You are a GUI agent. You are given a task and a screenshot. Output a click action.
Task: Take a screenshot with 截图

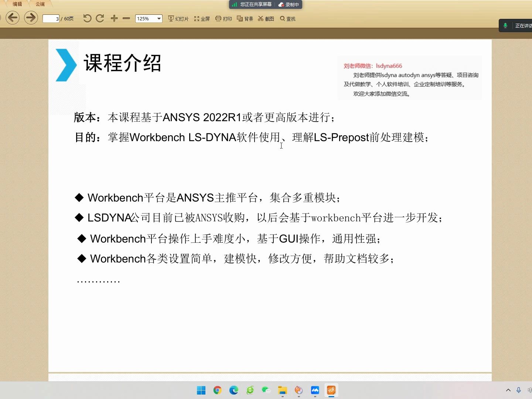266,18
